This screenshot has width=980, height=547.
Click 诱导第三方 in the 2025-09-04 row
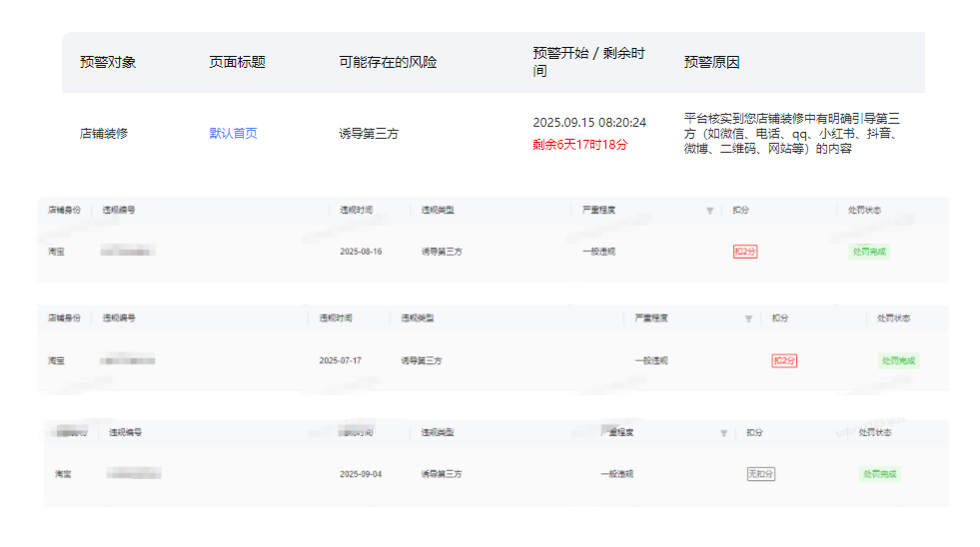pos(442,474)
